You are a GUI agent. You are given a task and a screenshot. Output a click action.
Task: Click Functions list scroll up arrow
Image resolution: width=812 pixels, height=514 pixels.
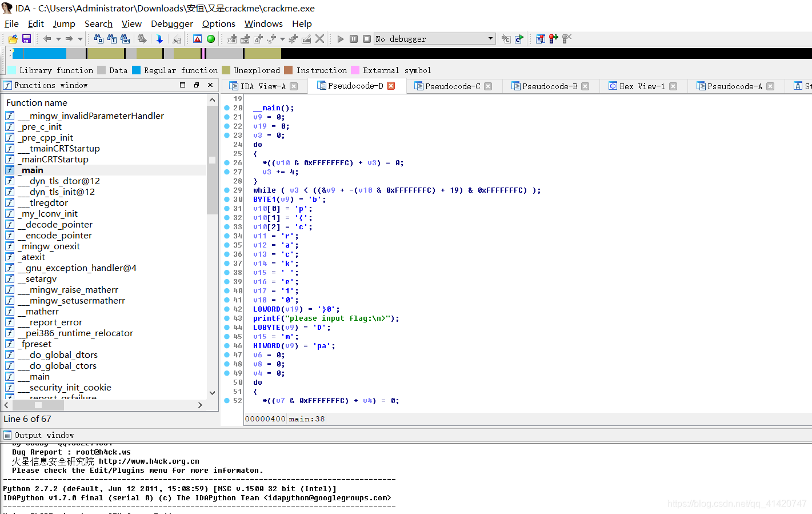[x=212, y=100]
